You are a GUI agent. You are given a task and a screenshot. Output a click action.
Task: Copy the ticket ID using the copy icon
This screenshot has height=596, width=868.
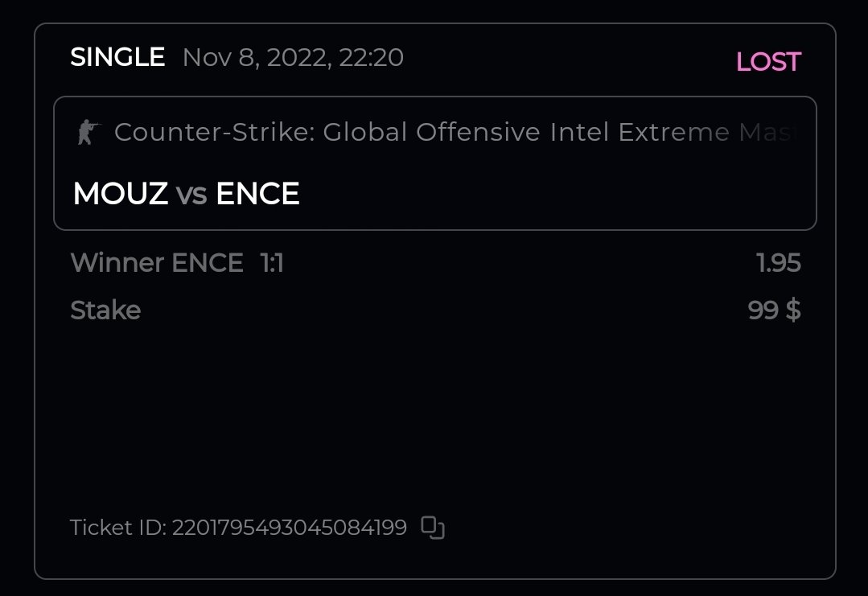(x=433, y=528)
